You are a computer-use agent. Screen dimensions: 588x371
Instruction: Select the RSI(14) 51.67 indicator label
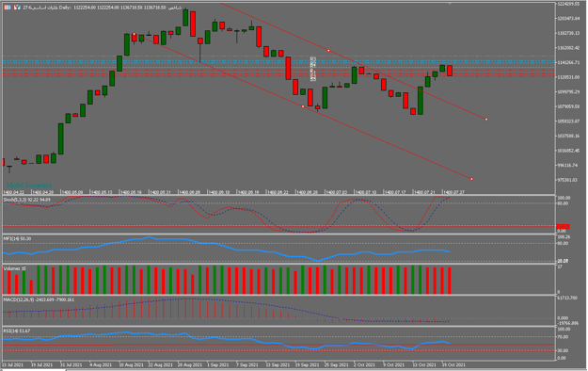pyautogui.click(x=17, y=331)
